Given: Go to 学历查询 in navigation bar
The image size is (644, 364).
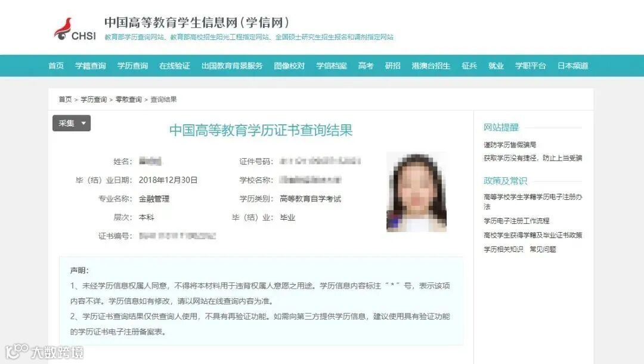Looking at the screenshot, I should point(132,66).
